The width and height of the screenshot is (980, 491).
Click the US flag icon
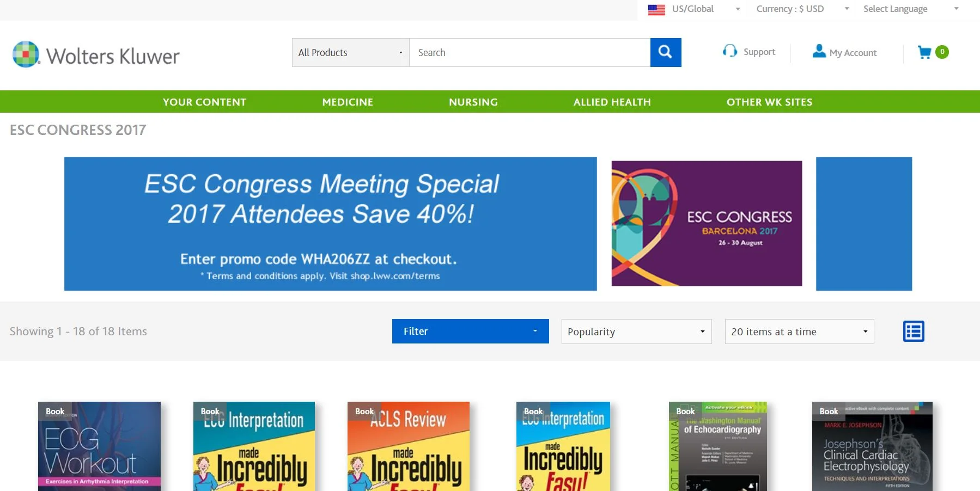tap(656, 9)
